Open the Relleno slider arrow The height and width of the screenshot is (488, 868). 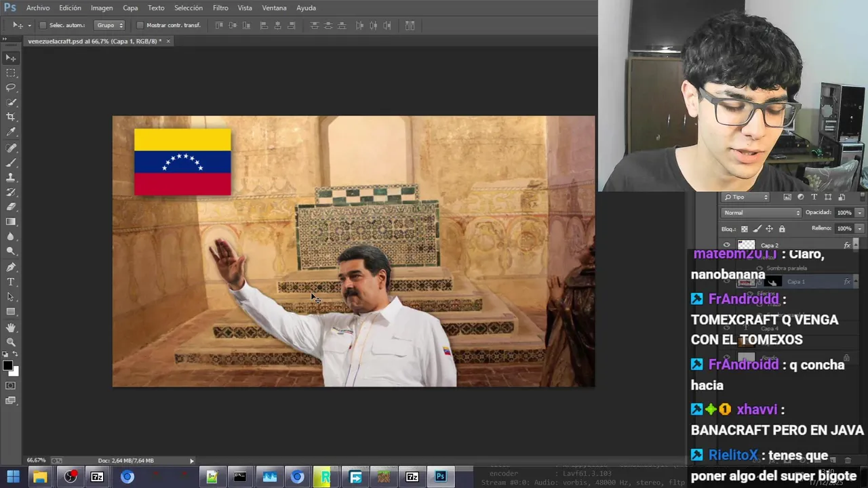tap(860, 228)
